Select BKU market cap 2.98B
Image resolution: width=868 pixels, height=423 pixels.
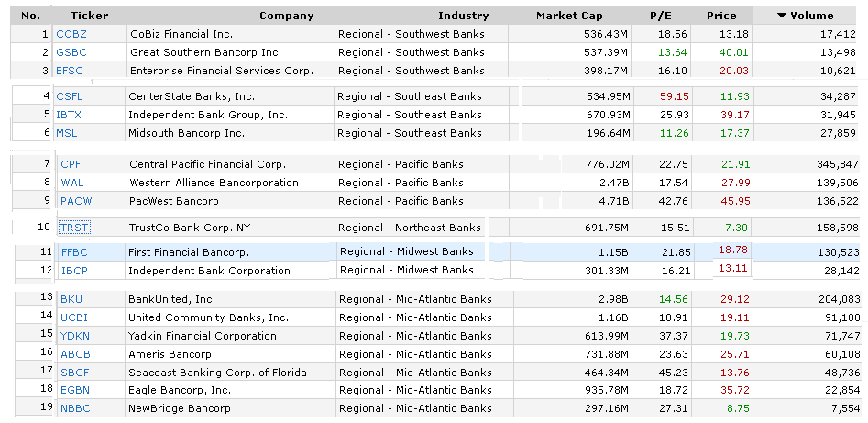(x=612, y=299)
